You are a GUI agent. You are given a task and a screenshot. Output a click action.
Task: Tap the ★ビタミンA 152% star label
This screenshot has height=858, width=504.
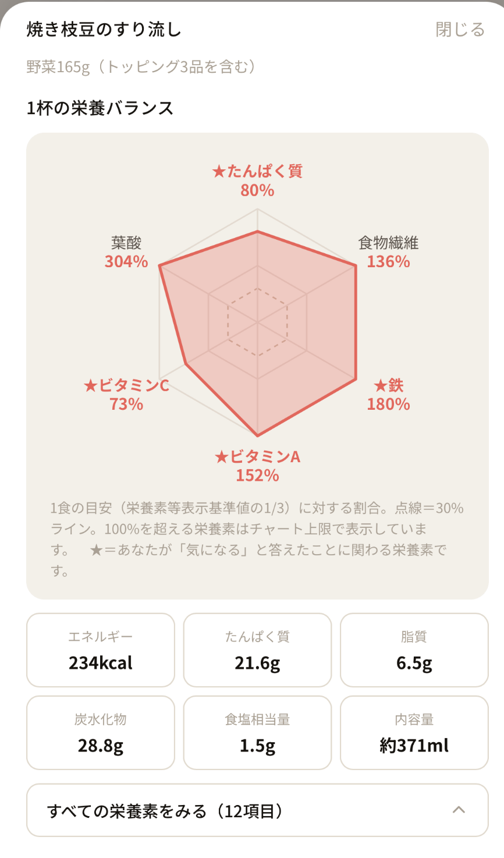click(x=257, y=466)
